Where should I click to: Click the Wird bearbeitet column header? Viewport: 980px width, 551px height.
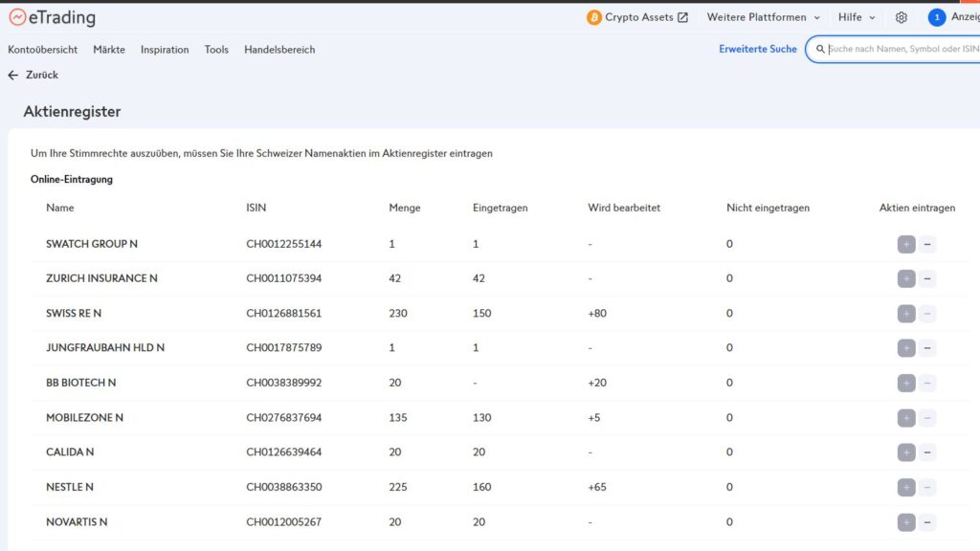(x=624, y=208)
